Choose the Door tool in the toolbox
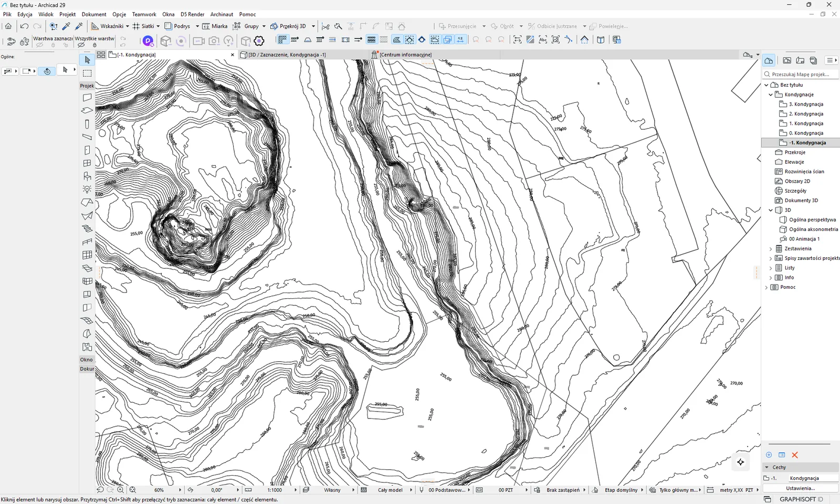This screenshot has height=504, width=840. click(x=87, y=150)
